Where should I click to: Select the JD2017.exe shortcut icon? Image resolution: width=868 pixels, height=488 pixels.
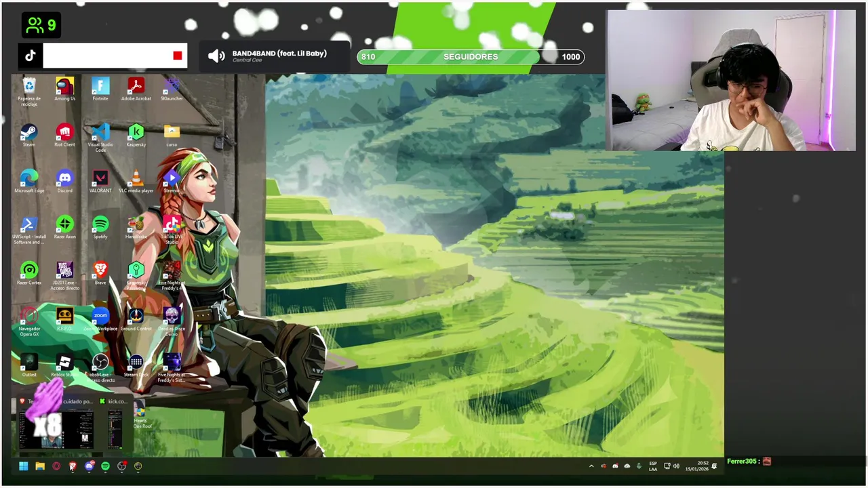pos(65,277)
